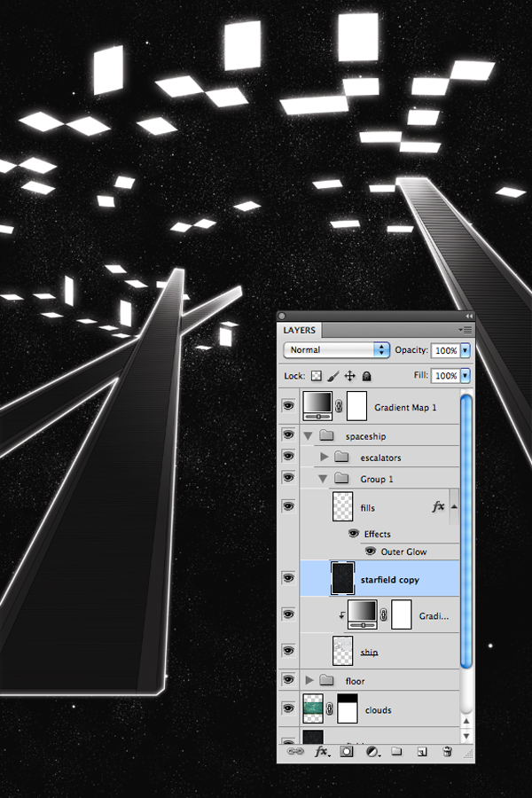Select the ship layer thumbnail

point(342,651)
